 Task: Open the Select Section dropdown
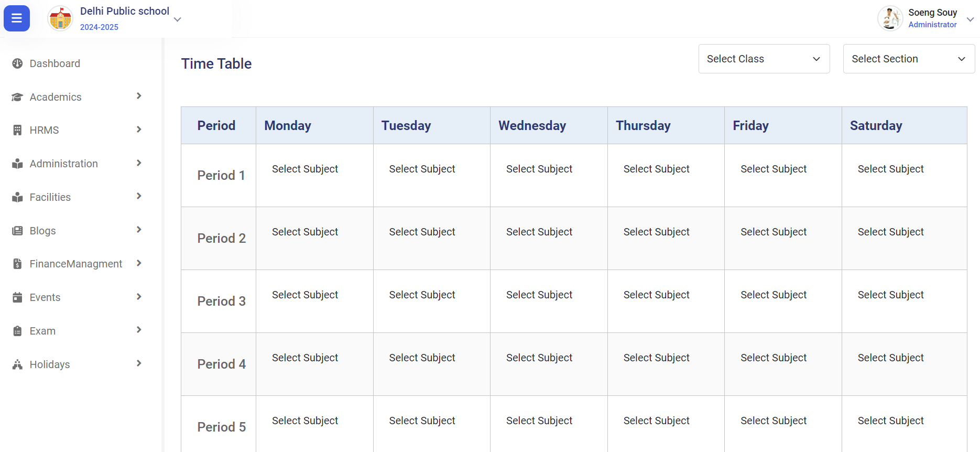click(908, 59)
